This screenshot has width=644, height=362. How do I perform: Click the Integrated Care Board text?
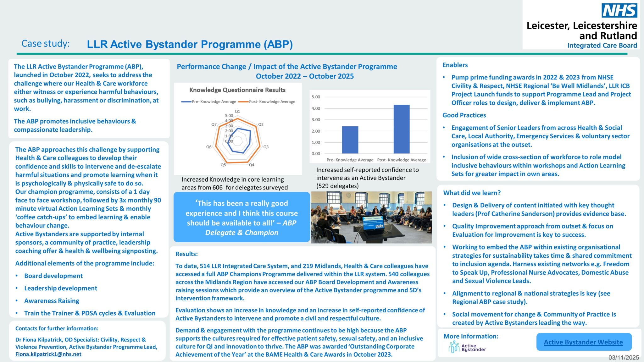tap(602, 45)
